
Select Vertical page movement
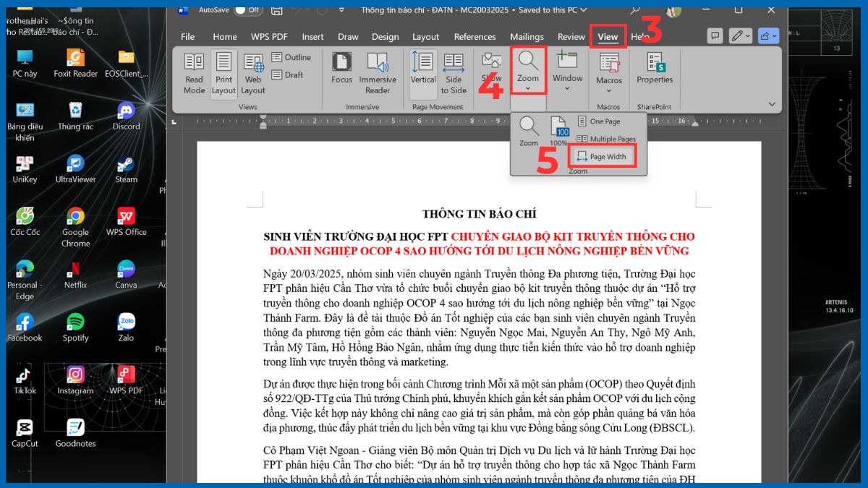tap(422, 72)
